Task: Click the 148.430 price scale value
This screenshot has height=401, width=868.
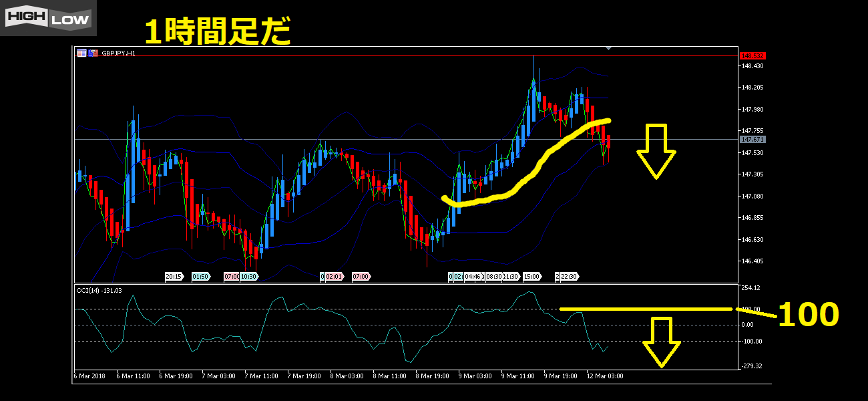Action: click(x=752, y=65)
